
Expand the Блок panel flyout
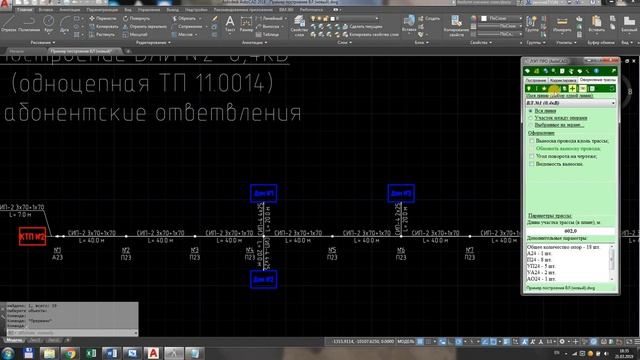click(x=422, y=42)
